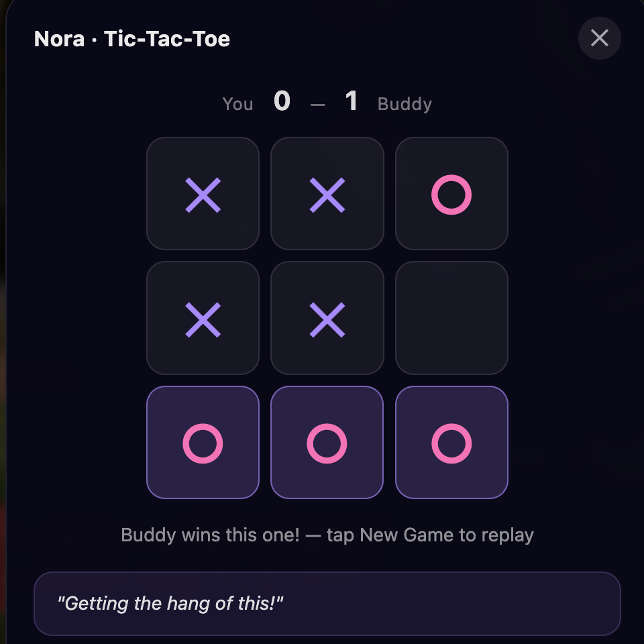Select Buddy's score of 1
644x644 pixels.
pos(352,102)
